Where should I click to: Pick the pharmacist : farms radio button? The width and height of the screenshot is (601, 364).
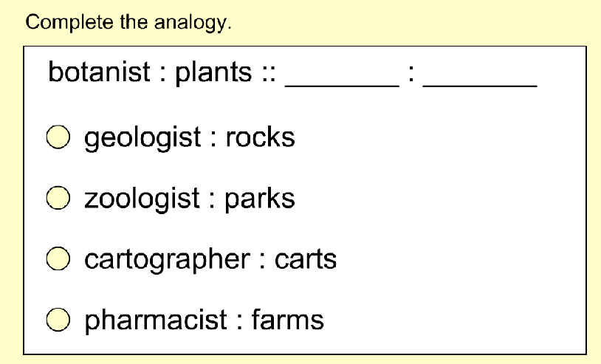point(58,319)
